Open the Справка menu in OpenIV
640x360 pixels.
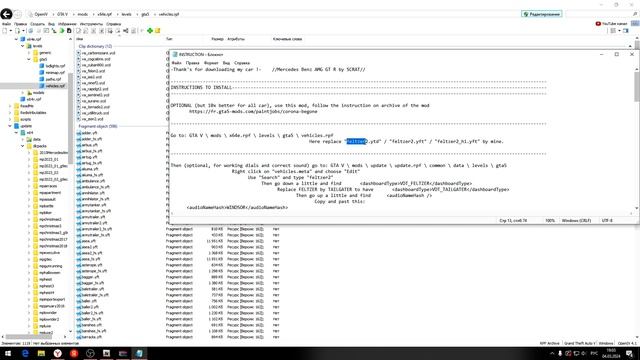click(113, 24)
